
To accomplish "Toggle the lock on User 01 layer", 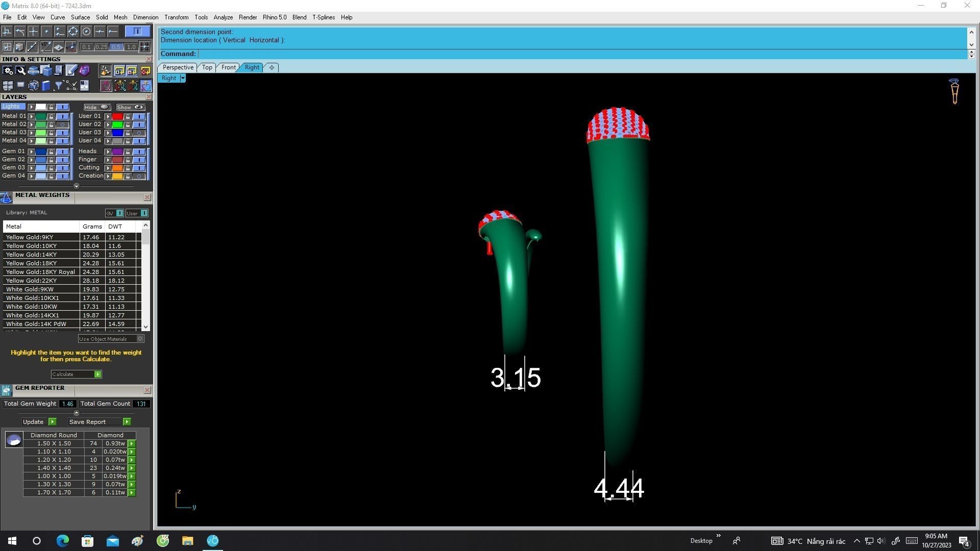I will 128,116.
